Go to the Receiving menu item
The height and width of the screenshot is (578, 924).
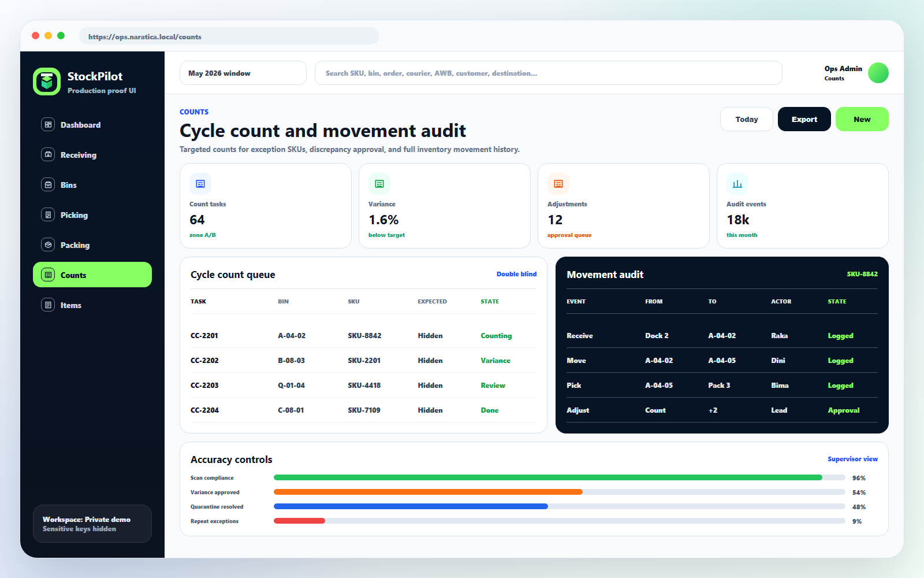click(x=92, y=154)
